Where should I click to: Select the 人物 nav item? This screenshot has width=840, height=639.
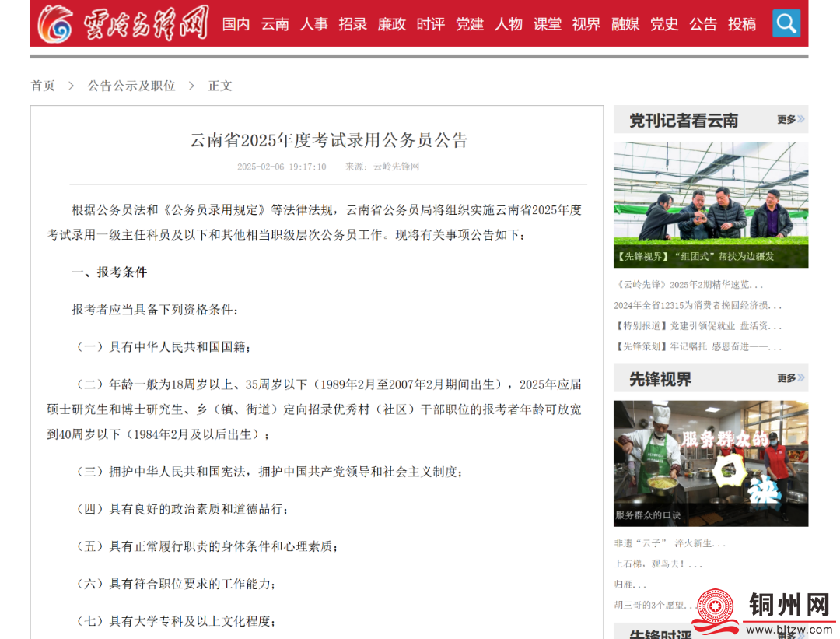[x=509, y=24]
